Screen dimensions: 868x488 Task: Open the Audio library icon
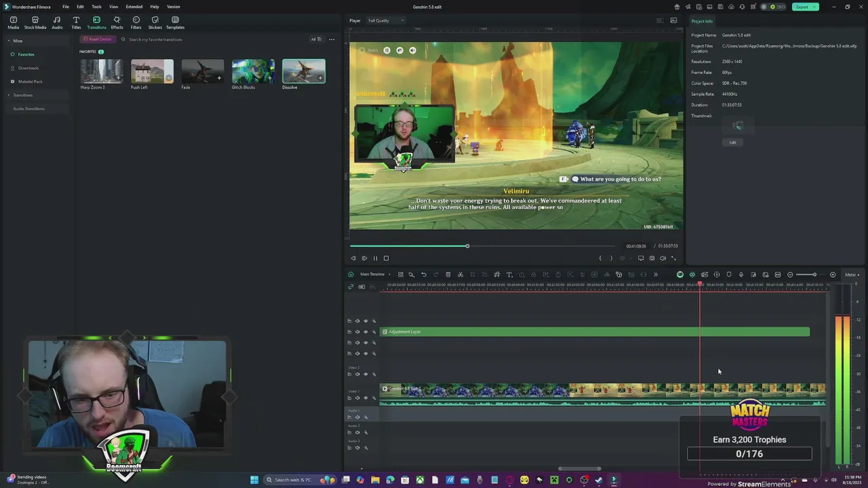(57, 22)
